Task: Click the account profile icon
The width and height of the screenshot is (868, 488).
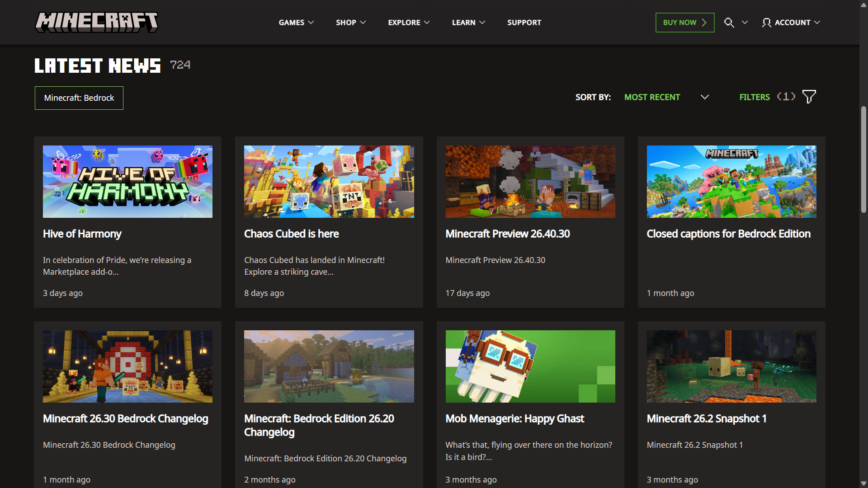Action: [x=766, y=23]
